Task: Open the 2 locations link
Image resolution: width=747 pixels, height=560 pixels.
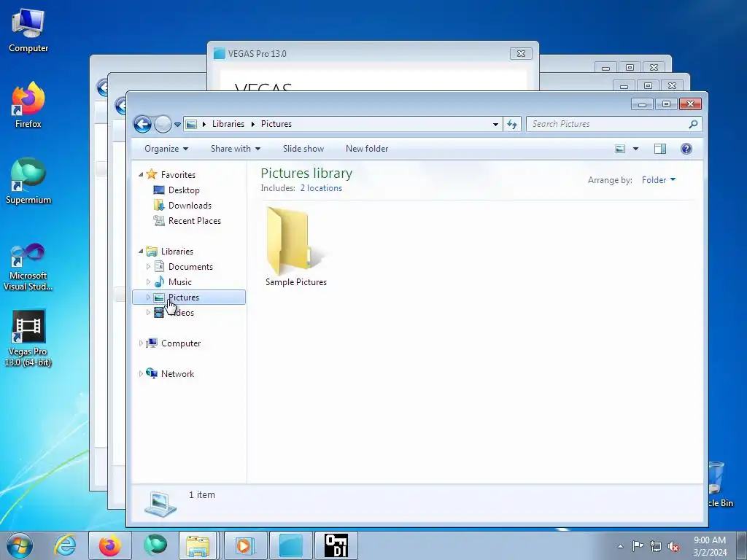Action: click(321, 188)
